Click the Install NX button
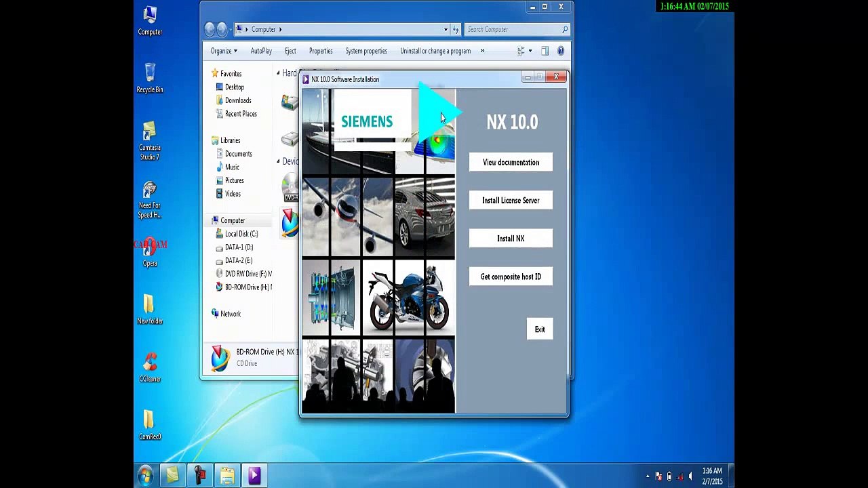Image resolution: width=868 pixels, height=488 pixels. point(511,239)
